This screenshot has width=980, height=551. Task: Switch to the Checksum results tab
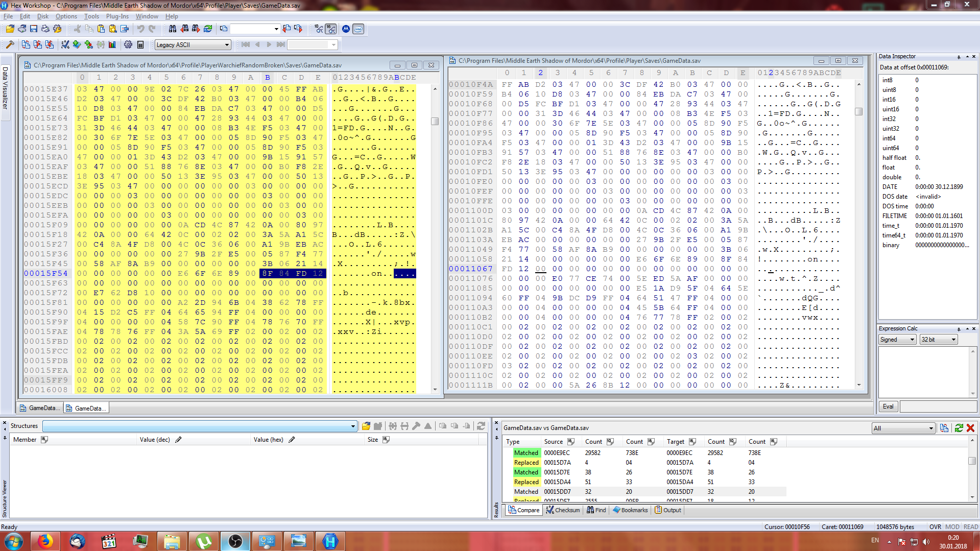[563, 510]
